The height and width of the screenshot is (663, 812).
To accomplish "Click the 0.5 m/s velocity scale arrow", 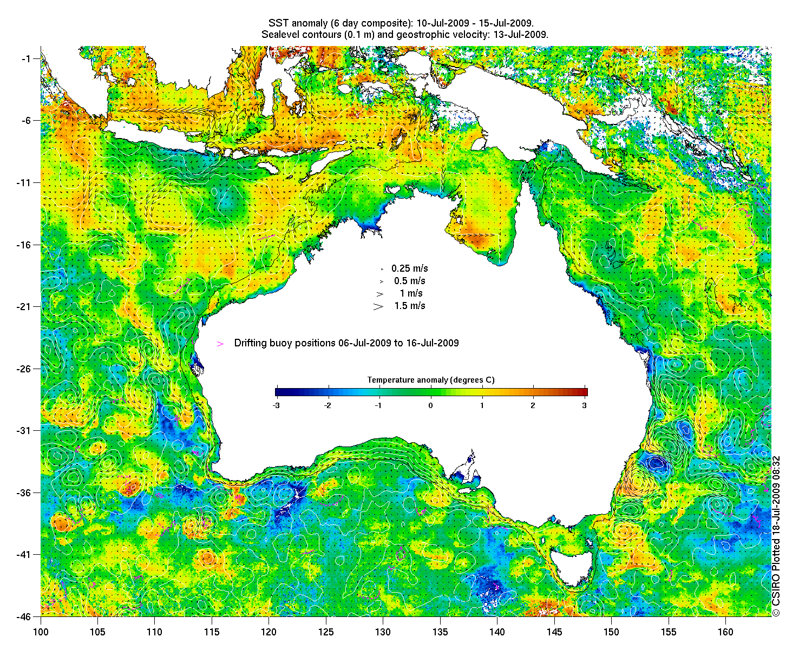I will [382, 281].
